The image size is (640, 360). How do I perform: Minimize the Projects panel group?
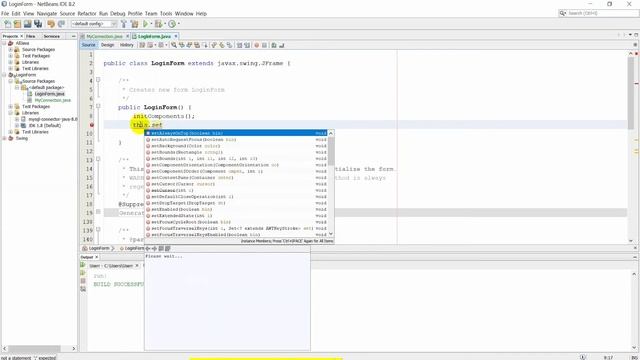coord(73,36)
